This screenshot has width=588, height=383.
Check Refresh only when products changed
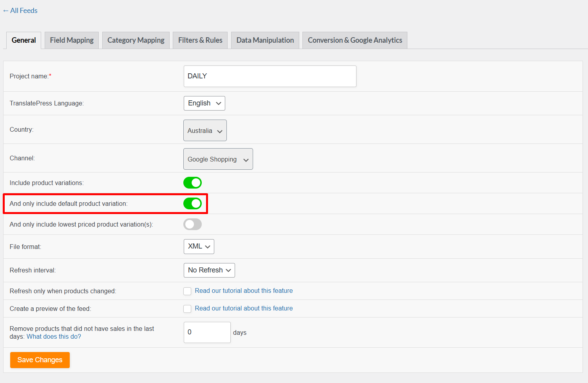pyautogui.click(x=187, y=291)
